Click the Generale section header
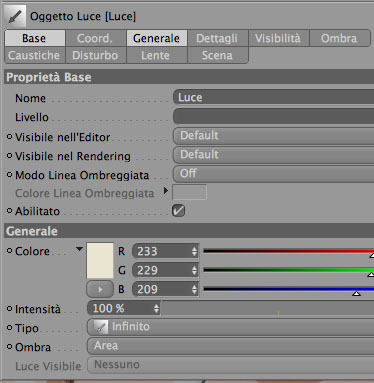Image resolution: width=374 pixels, height=383 pixels. [x=189, y=231]
